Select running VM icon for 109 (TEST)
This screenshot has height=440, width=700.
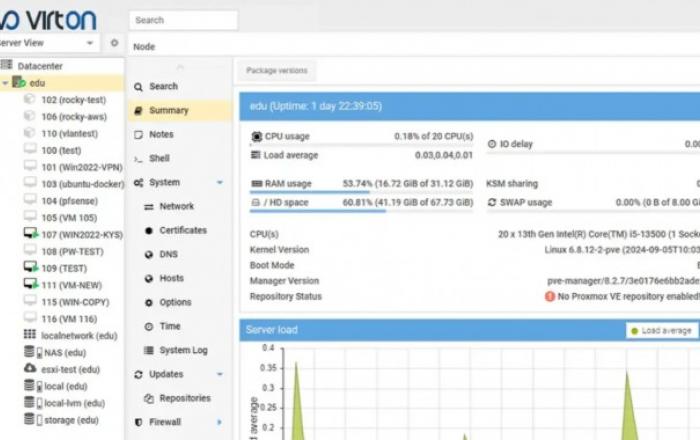[x=31, y=267]
